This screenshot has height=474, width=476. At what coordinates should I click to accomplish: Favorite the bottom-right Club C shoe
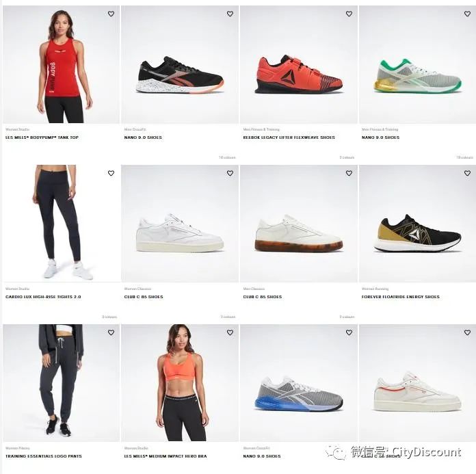(x=468, y=332)
